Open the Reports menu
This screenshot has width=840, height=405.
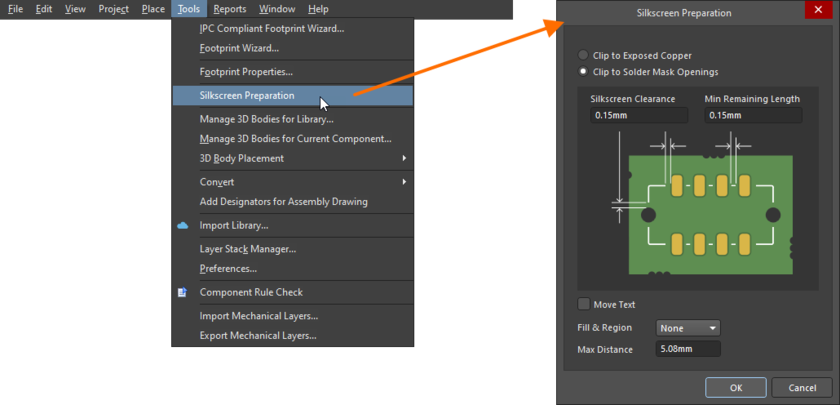229,9
